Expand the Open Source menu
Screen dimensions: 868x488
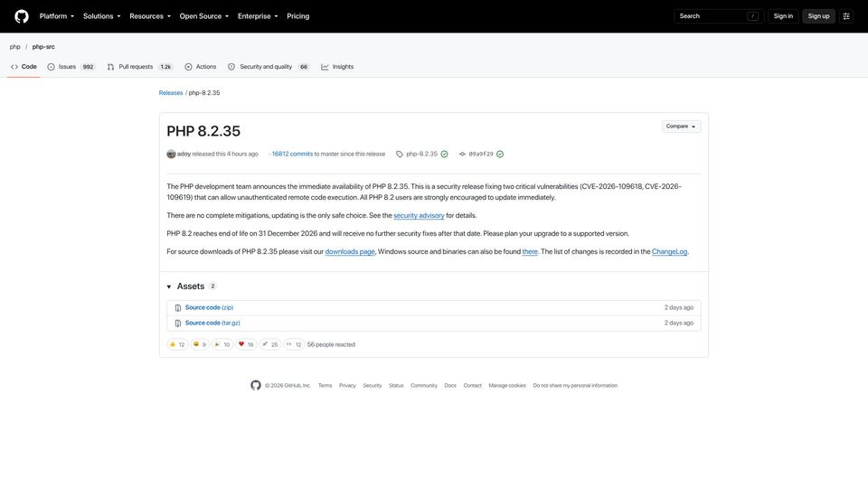(203, 16)
